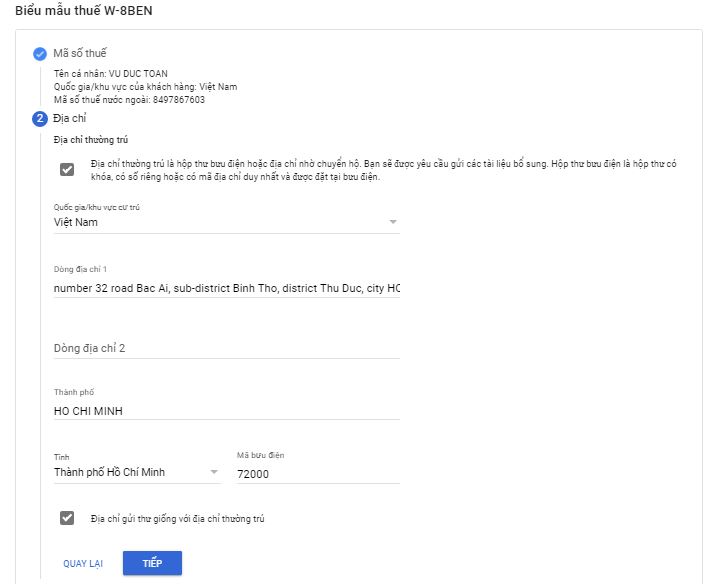Toggle the P.O. box permanent address checkbox
706x584 pixels.
67,169
